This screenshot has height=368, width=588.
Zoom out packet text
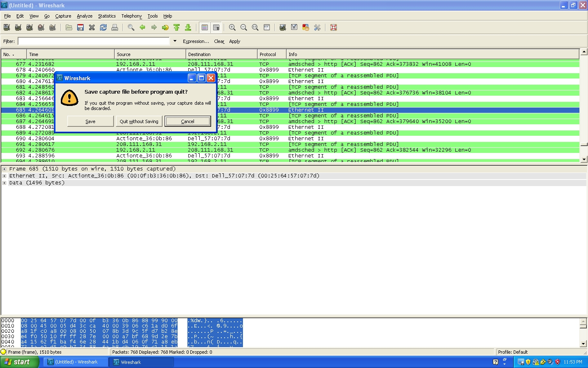pos(244,27)
